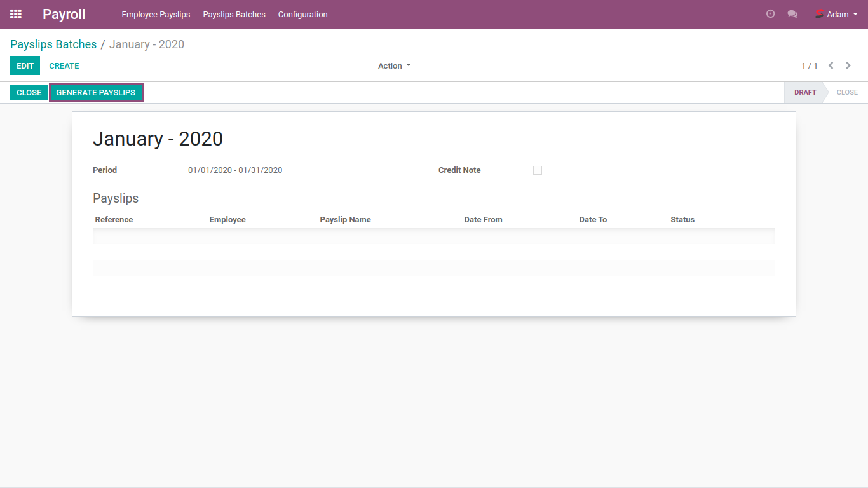Click the Generate Payslips button

pyautogui.click(x=96, y=92)
